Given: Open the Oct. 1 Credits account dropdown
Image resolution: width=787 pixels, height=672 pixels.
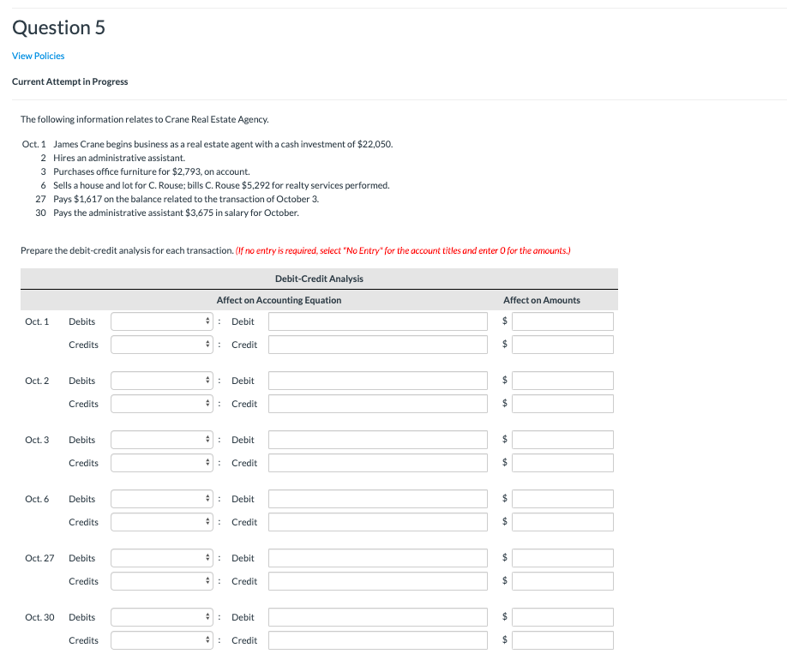Looking at the screenshot, I should (161, 345).
